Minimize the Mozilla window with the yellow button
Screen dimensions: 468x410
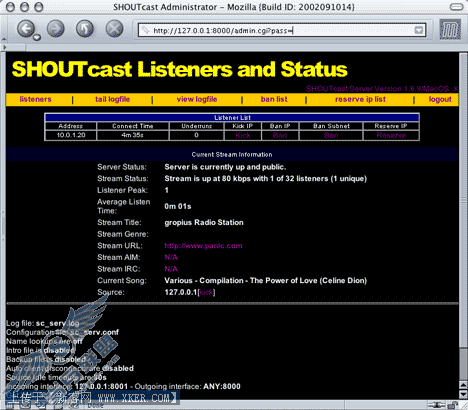click(x=25, y=7)
